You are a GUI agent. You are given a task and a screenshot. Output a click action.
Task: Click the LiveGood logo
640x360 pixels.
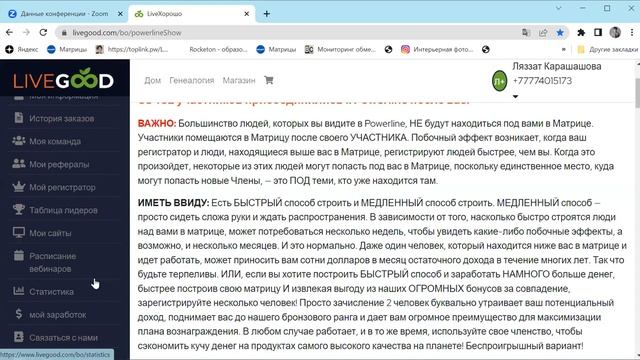tap(63, 79)
